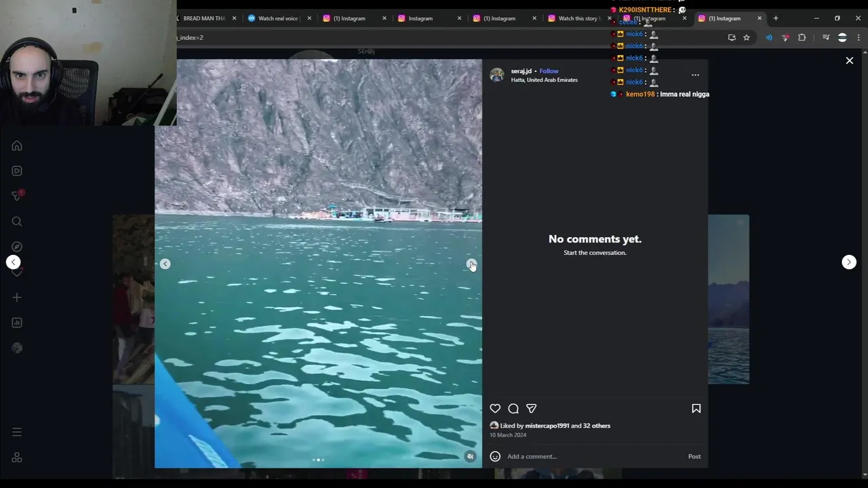The image size is (868, 488).
Task: Open post options three-dot menu
Action: click(695, 75)
